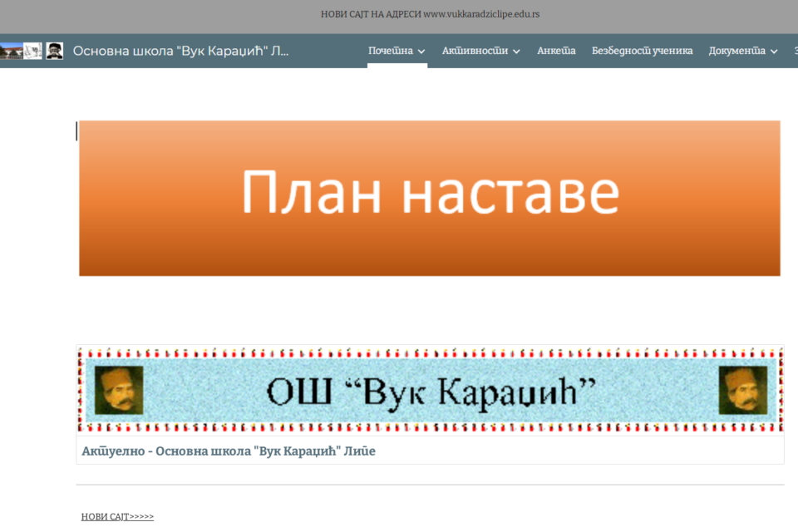Open the Почетна menu item
This screenshot has height=532, width=798.
pyautogui.click(x=390, y=51)
